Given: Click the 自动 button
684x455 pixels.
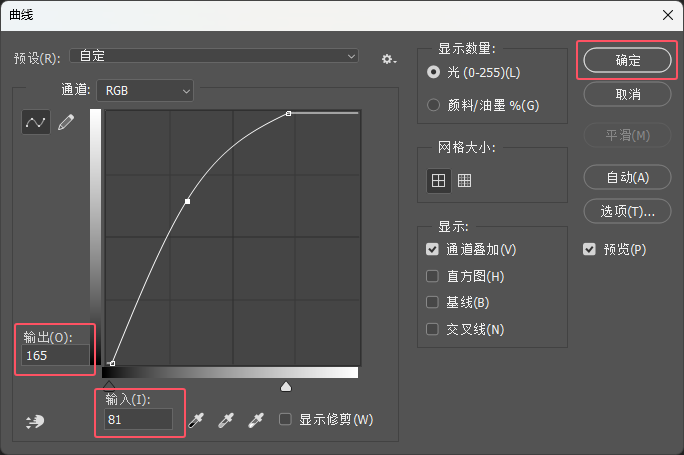Looking at the screenshot, I should pos(627,177).
